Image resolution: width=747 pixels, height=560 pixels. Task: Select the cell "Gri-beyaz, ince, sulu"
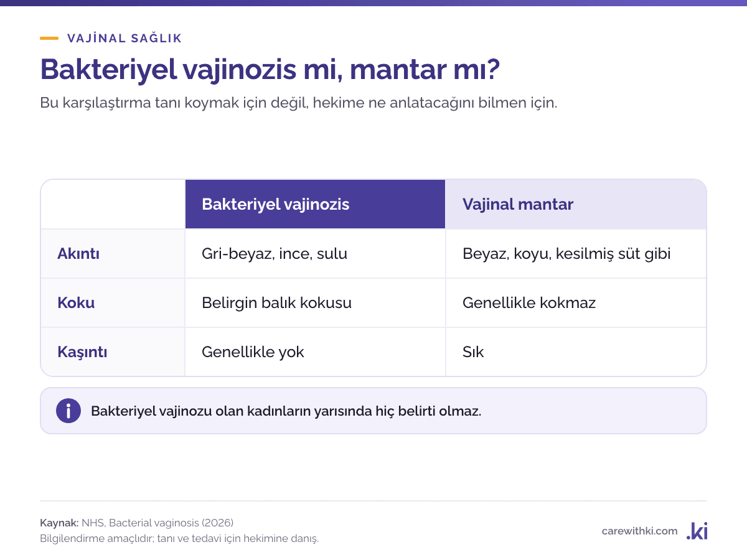(x=315, y=253)
